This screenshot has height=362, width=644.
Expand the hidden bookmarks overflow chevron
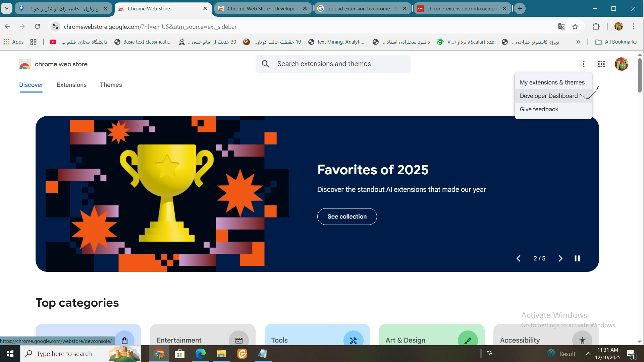click(x=578, y=42)
